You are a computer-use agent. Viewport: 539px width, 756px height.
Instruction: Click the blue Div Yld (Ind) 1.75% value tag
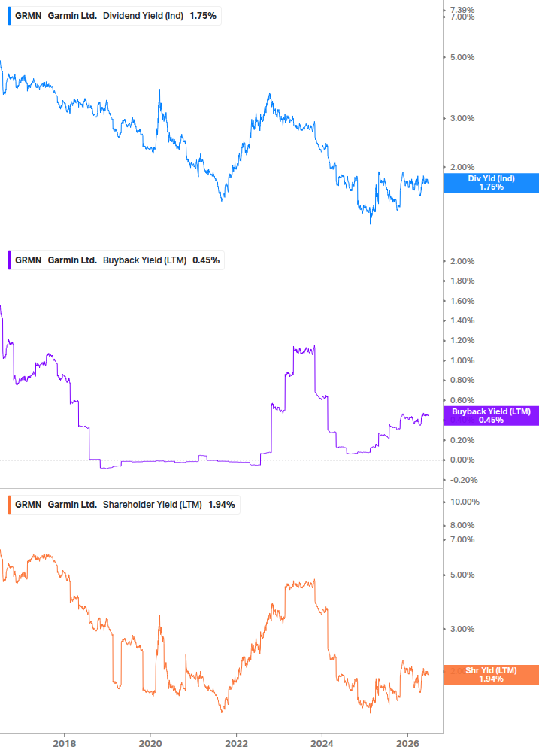tap(492, 183)
